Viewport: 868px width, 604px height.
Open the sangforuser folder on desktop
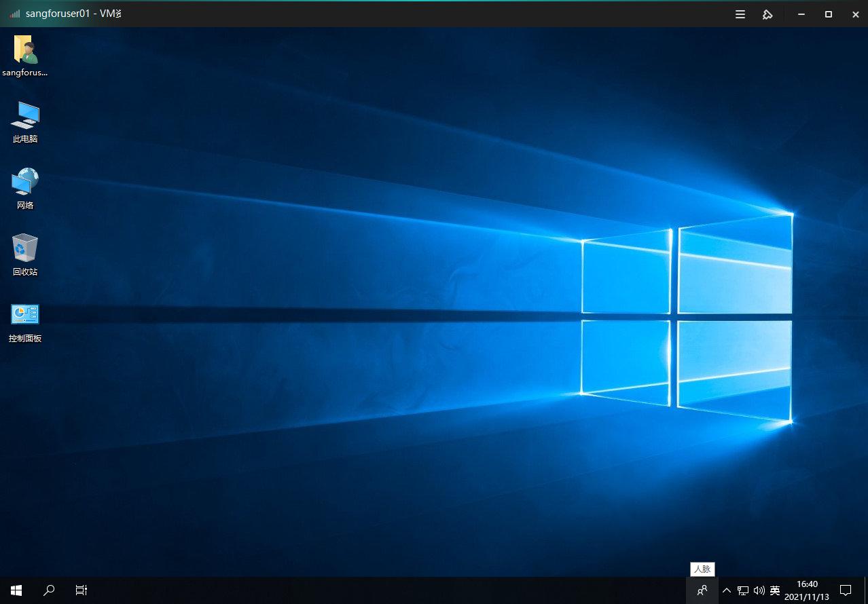click(x=25, y=51)
